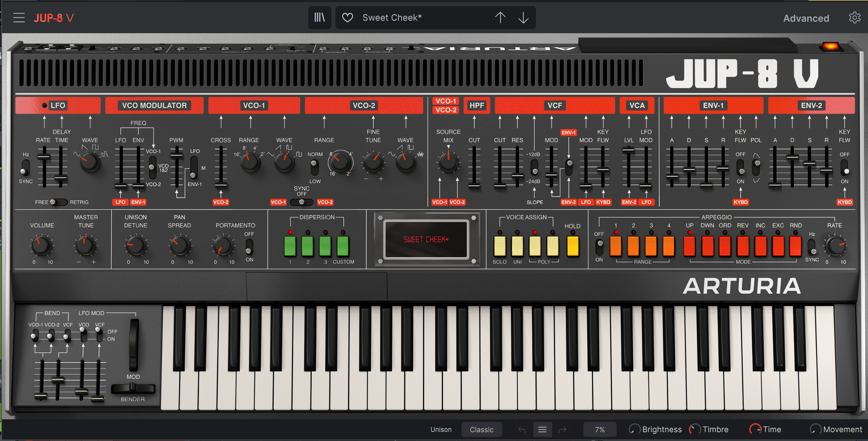Open the hamburger main menu

(x=19, y=18)
